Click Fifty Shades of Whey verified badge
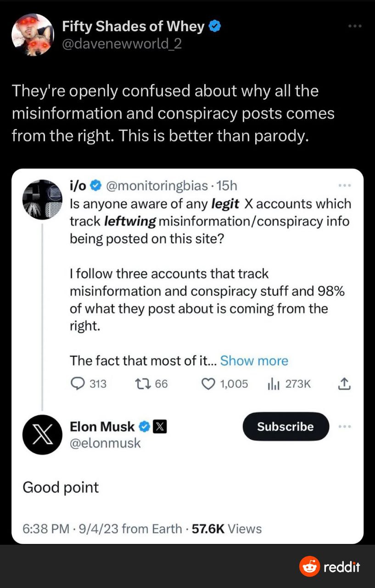The image size is (375, 588). pos(215,27)
